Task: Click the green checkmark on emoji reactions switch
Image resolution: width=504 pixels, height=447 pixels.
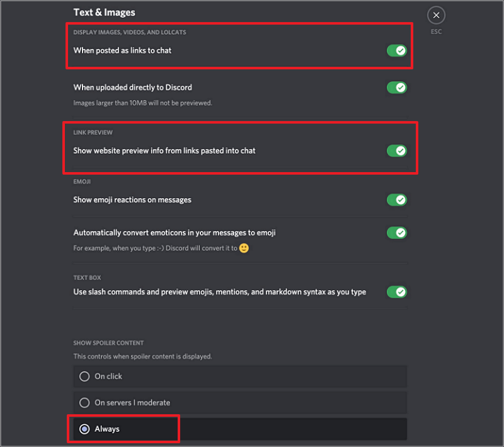Action: tap(400, 199)
